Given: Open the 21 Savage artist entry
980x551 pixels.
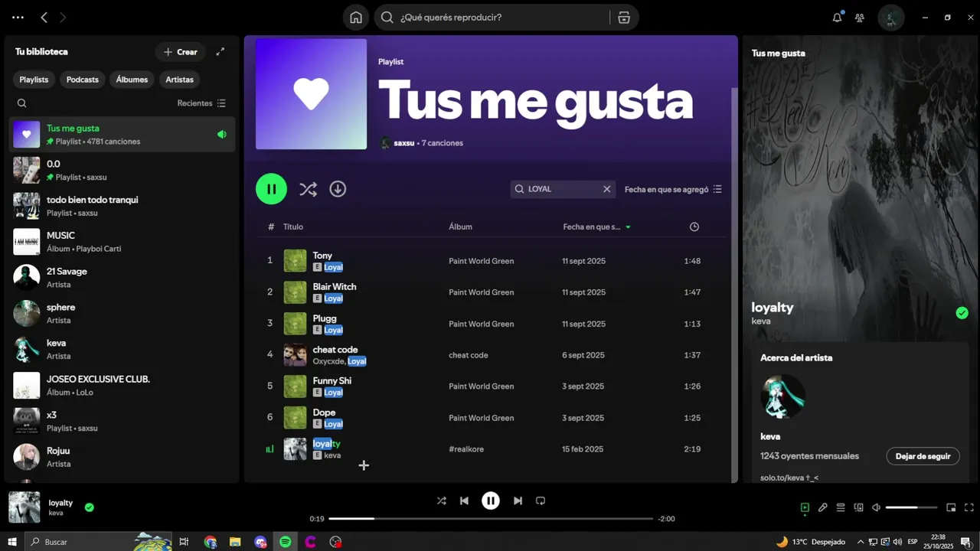Looking at the screenshot, I should click(x=122, y=278).
